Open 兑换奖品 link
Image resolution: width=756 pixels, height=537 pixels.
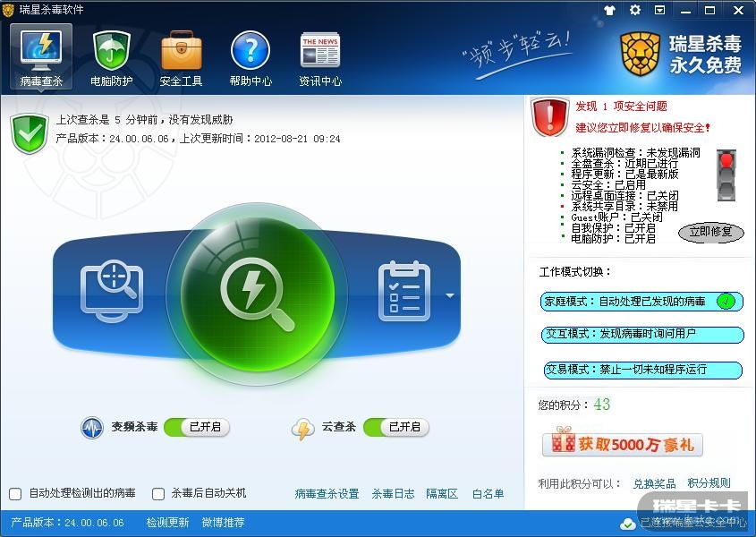click(654, 483)
